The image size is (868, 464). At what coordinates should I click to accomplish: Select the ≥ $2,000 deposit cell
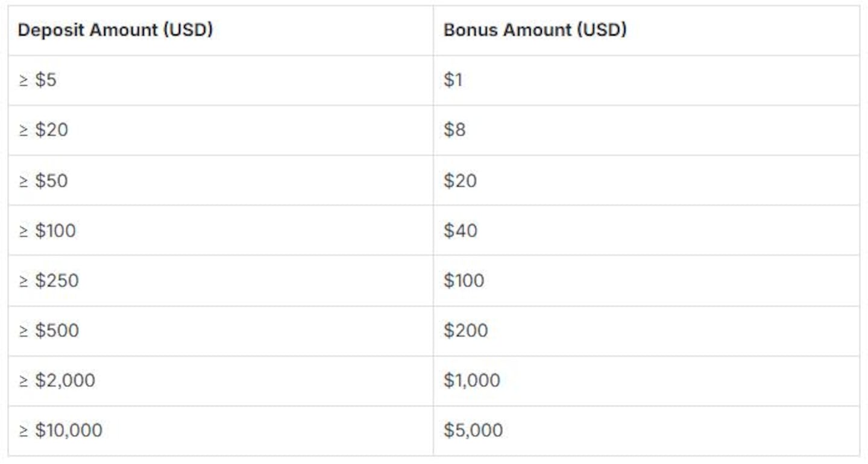57,380
